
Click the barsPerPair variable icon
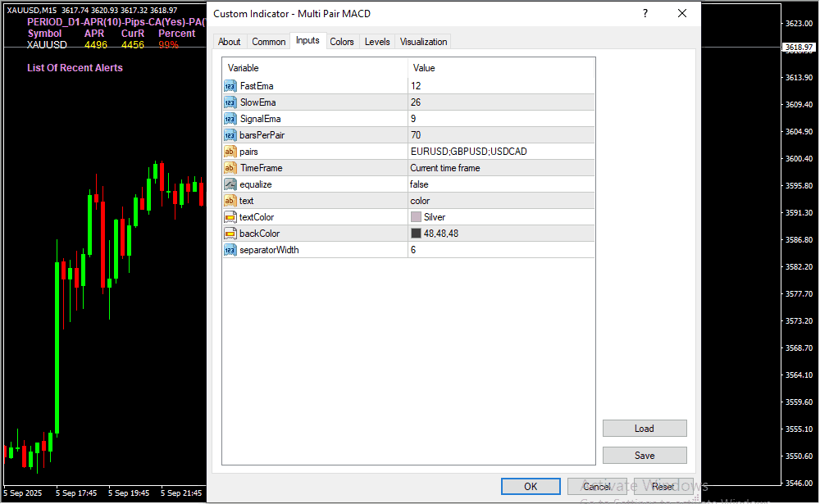(230, 135)
